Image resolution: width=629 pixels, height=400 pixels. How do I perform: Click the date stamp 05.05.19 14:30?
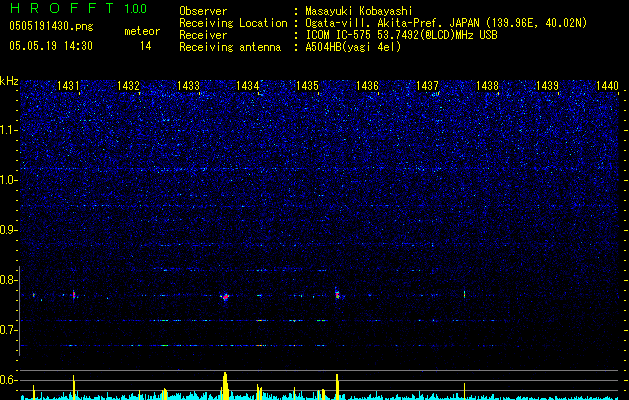point(51,46)
